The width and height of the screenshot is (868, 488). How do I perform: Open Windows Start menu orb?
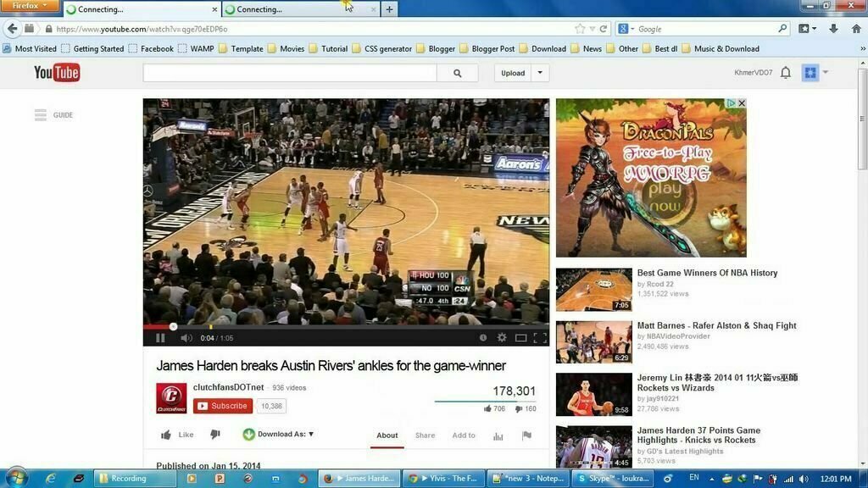(x=15, y=478)
